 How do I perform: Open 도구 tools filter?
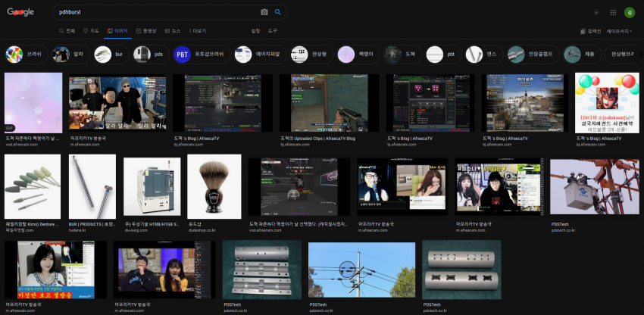273,31
